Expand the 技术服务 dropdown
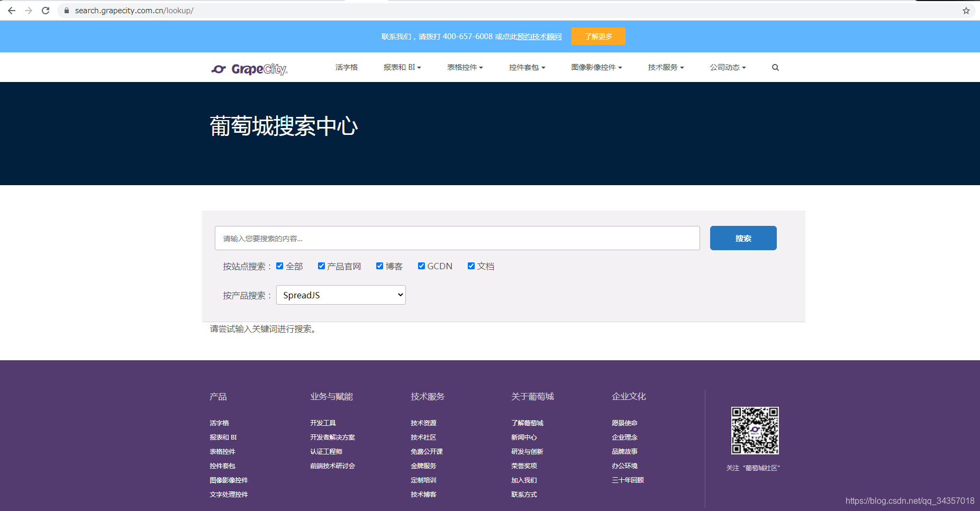 point(665,67)
